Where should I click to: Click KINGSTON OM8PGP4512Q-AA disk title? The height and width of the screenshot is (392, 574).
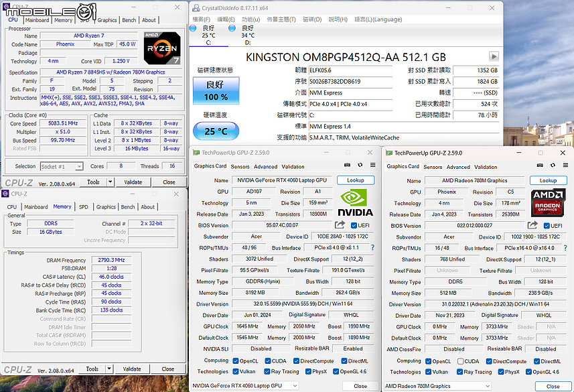coord(346,57)
